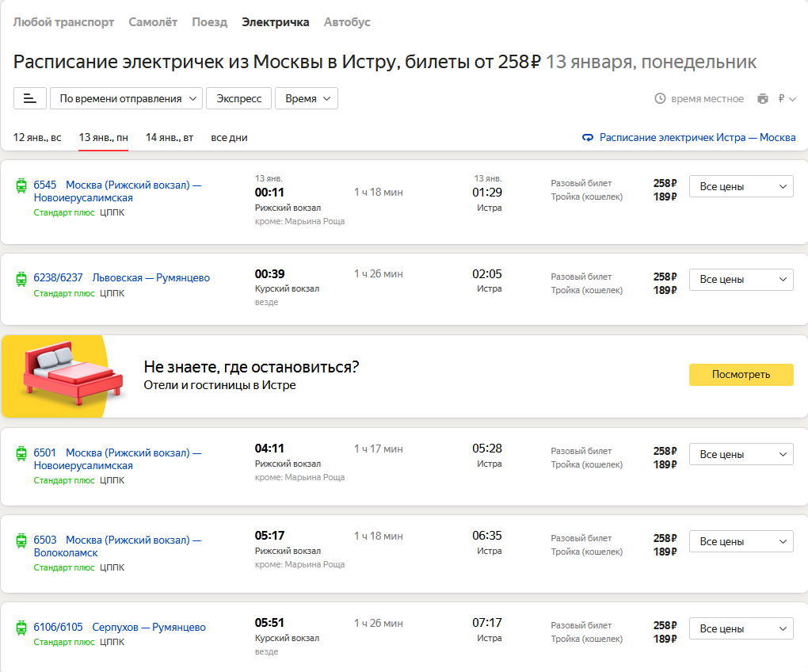Open train number 6501 link

pyautogui.click(x=45, y=453)
